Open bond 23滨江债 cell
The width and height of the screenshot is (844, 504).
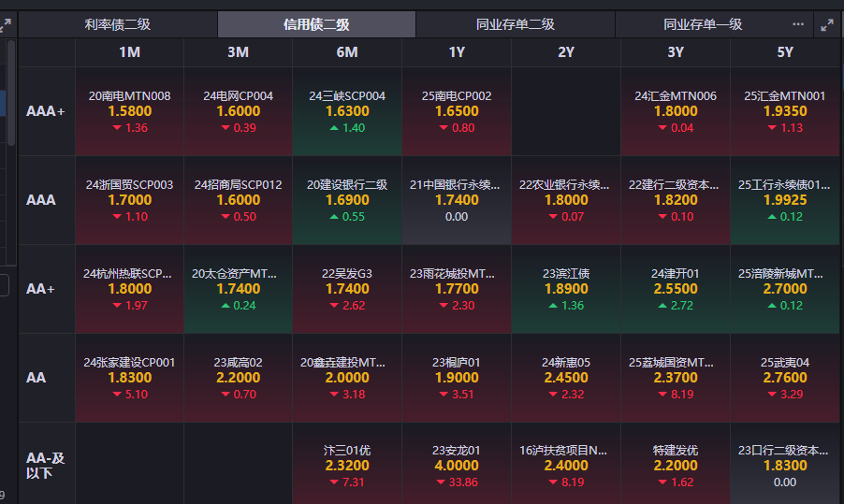click(566, 289)
